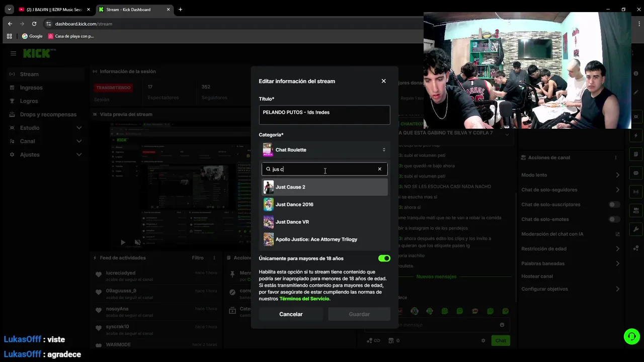Click the Título text field
The width and height of the screenshot is (644, 362).
(325, 115)
